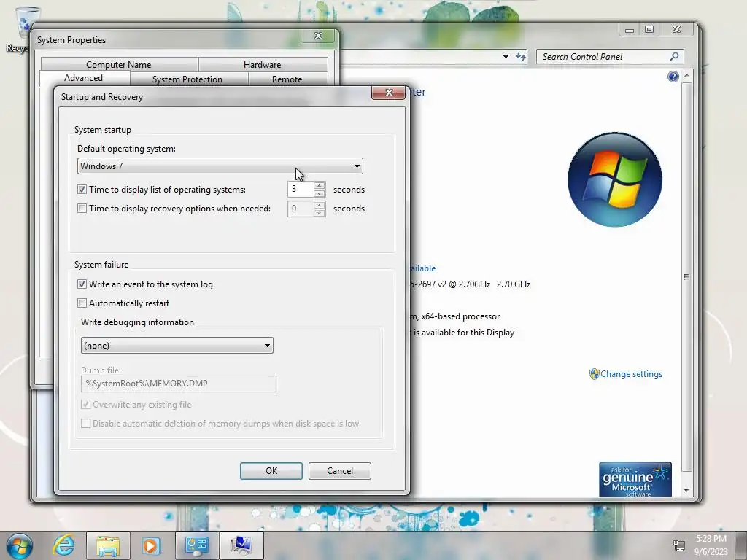The width and height of the screenshot is (747, 560).
Task: Minimize the Control Panel window
Action: click(x=630, y=29)
